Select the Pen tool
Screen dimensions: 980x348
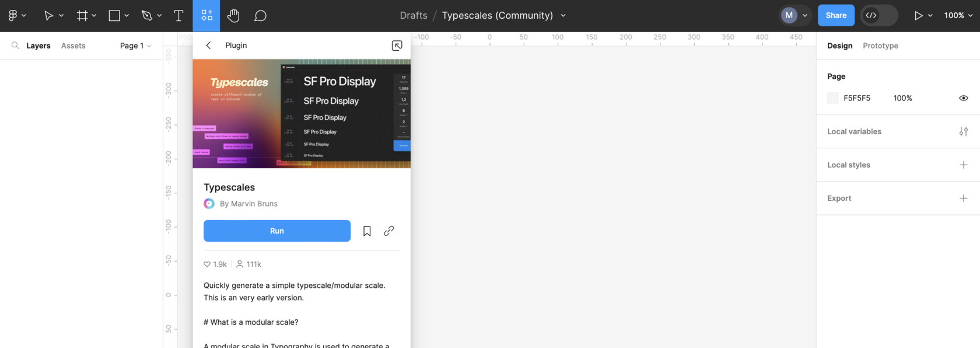[x=147, y=16]
